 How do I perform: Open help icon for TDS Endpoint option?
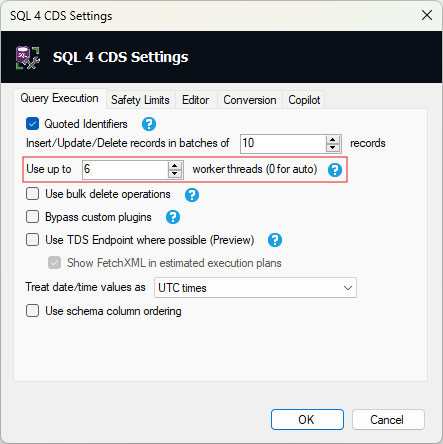[x=275, y=240]
